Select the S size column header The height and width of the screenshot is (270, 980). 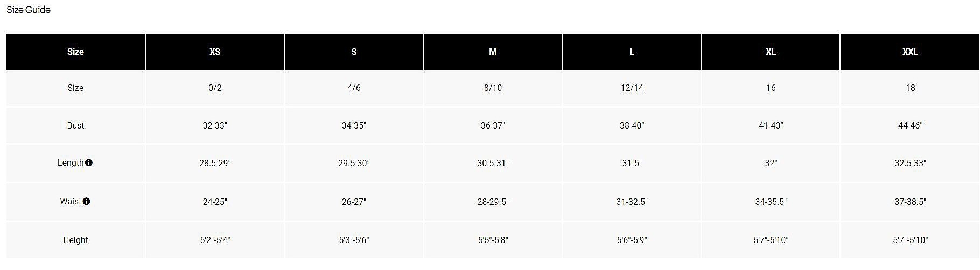tap(354, 52)
